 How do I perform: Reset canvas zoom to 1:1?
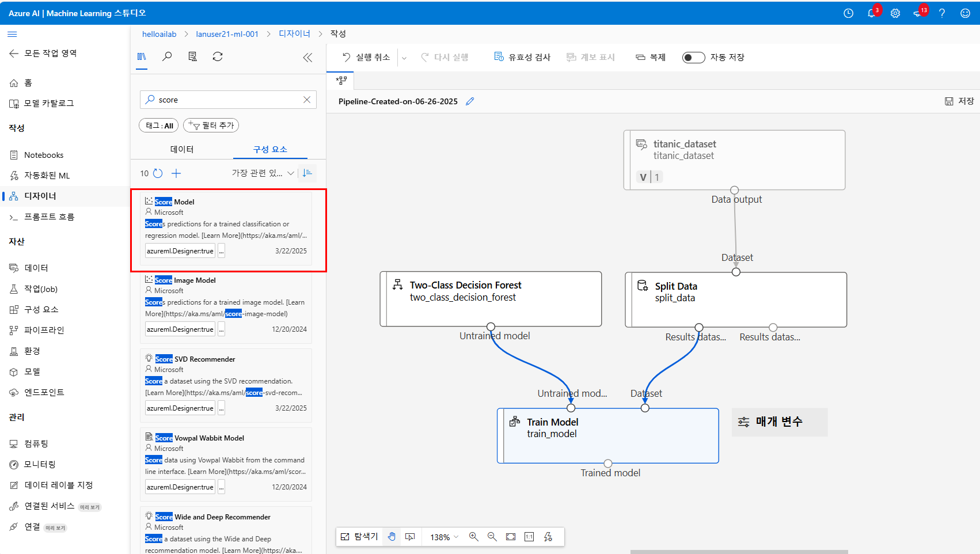pyautogui.click(x=529, y=537)
